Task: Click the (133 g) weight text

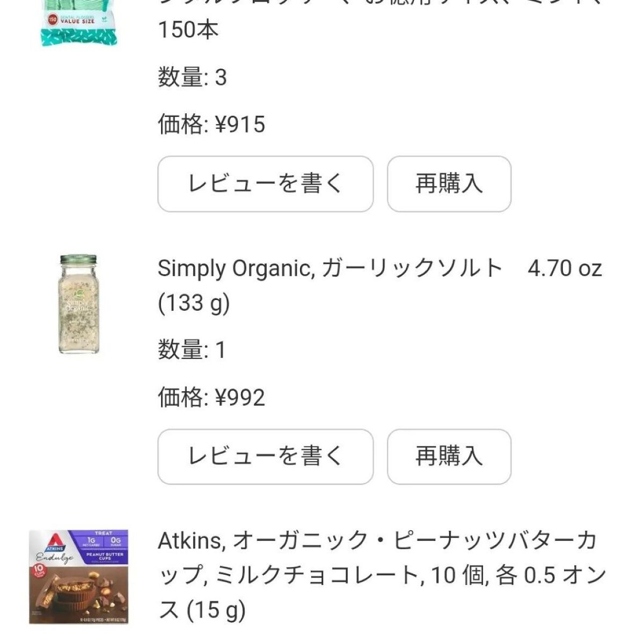Action: tap(194, 304)
